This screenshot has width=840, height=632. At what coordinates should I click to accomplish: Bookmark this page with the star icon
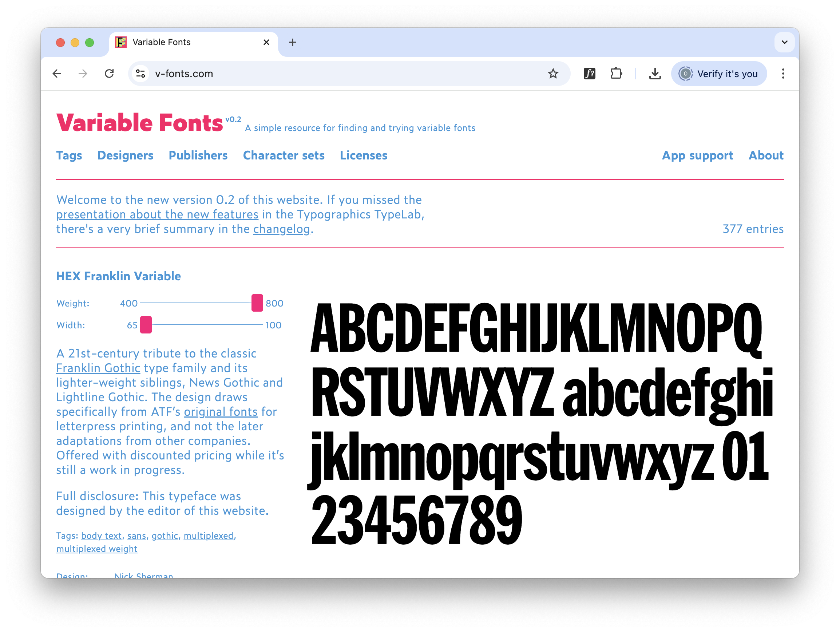tap(553, 74)
